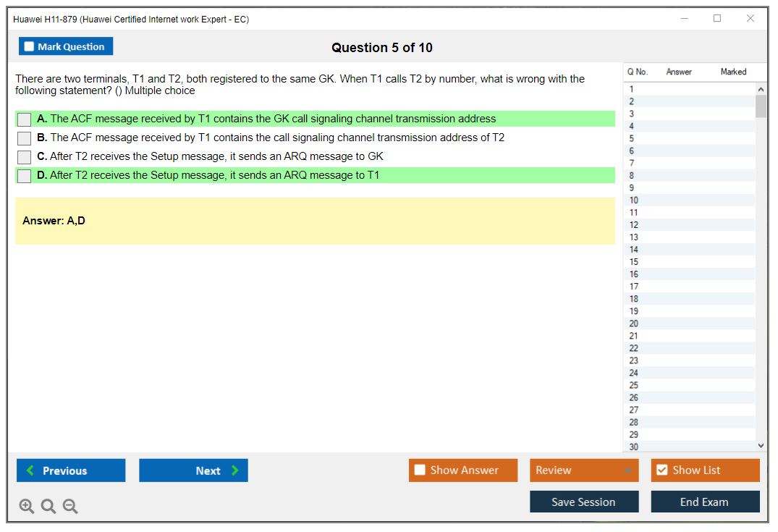Select answer option A checkbox
This screenshot has height=532, width=778.
coord(24,119)
